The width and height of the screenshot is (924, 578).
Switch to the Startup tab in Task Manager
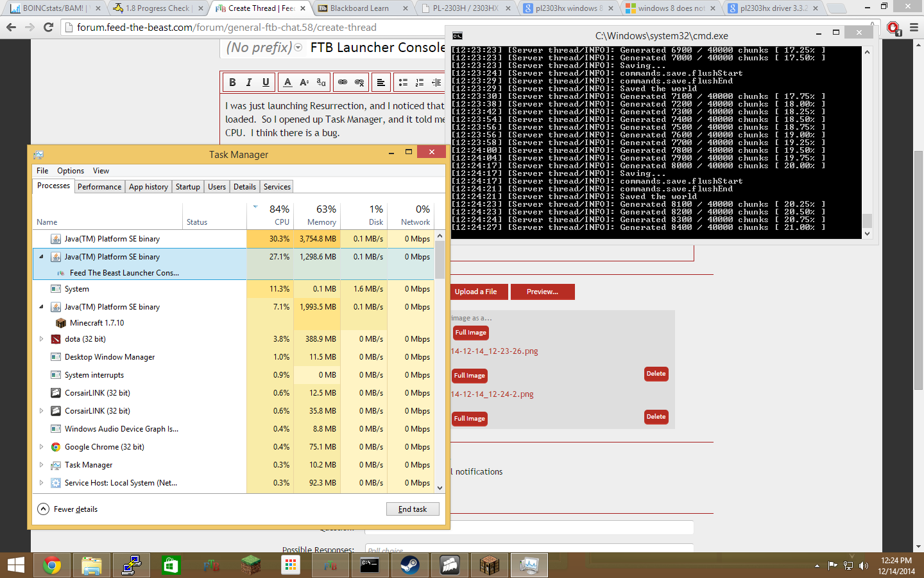[188, 187]
